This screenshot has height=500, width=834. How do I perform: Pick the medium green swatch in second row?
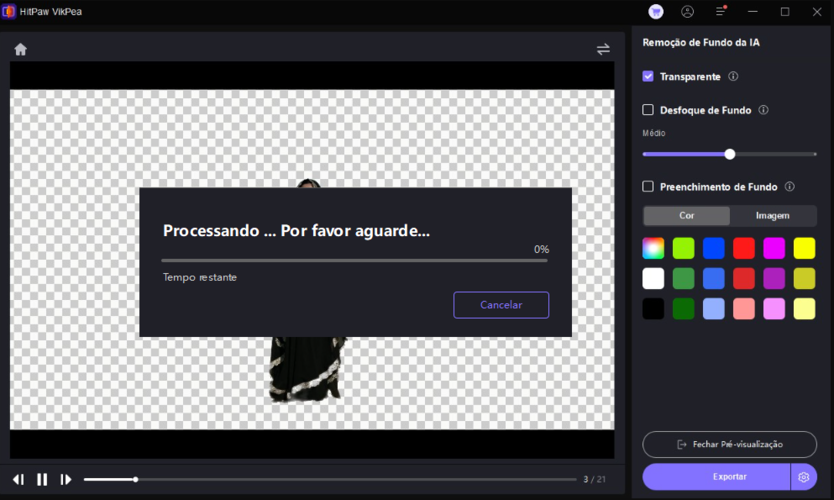(683, 279)
